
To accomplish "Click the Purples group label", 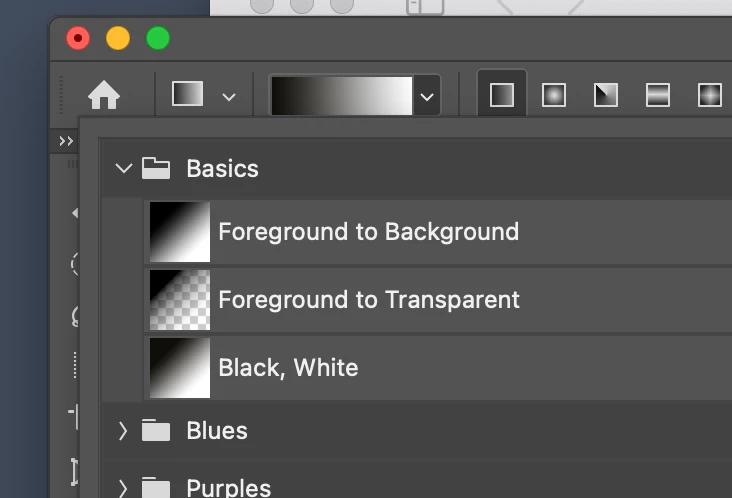I will [228, 488].
